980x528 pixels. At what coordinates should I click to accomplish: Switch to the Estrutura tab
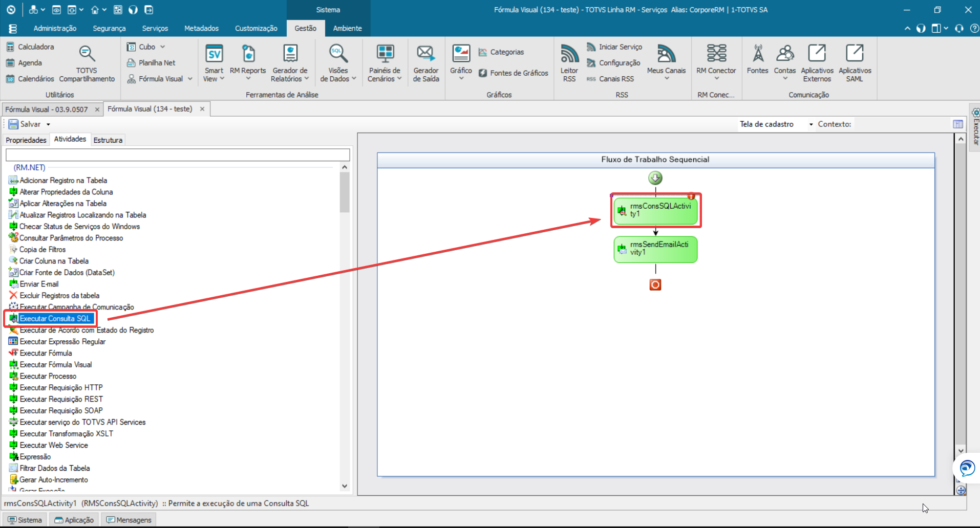pos(108,140)
